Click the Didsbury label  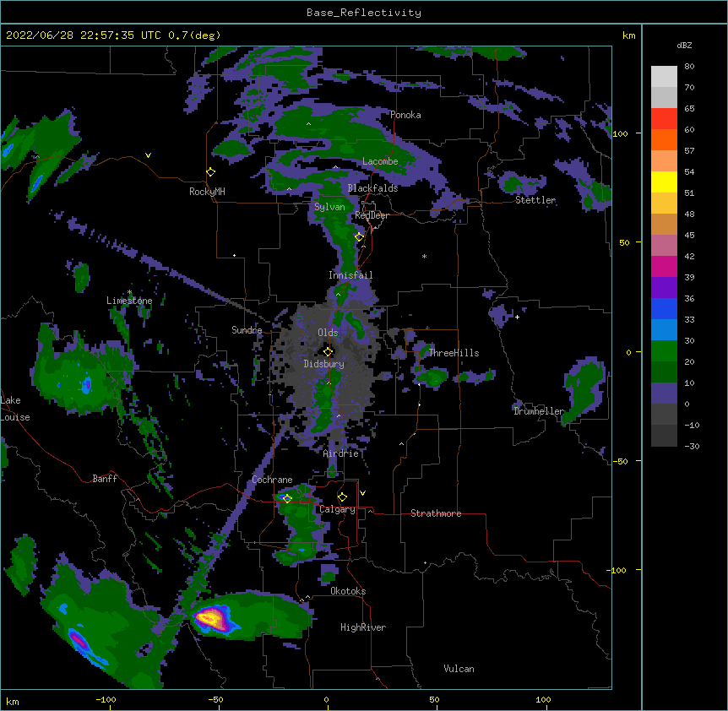pyautogui.click(x=324, y=364)
